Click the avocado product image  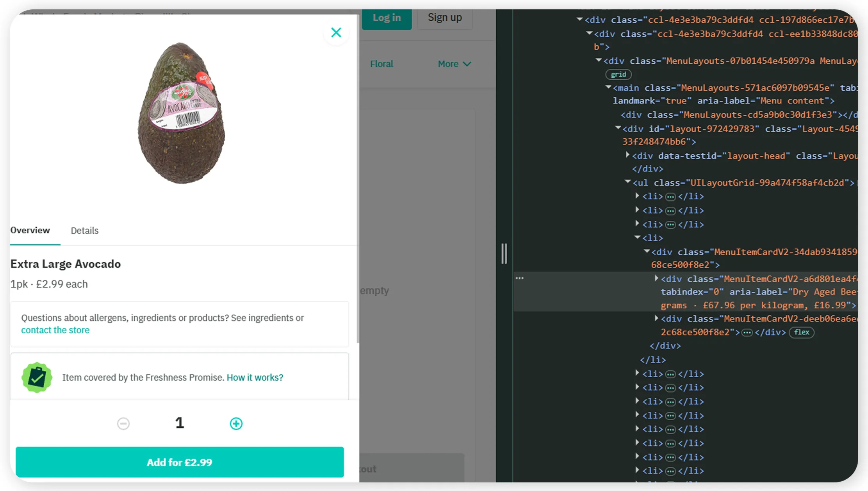[x=181, y=113]
